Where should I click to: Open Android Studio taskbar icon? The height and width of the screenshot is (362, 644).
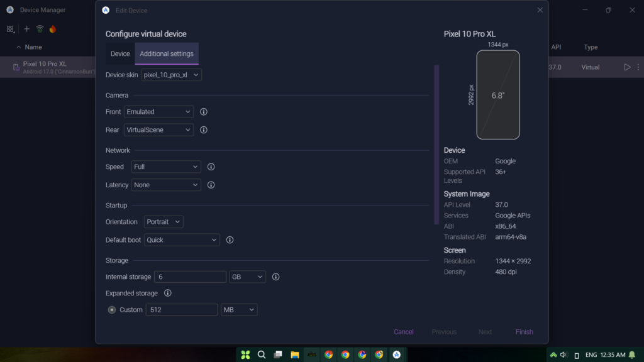(396, 354)
